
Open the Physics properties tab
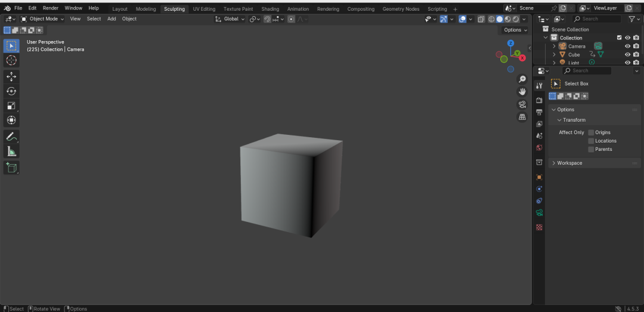pos(539,189)
